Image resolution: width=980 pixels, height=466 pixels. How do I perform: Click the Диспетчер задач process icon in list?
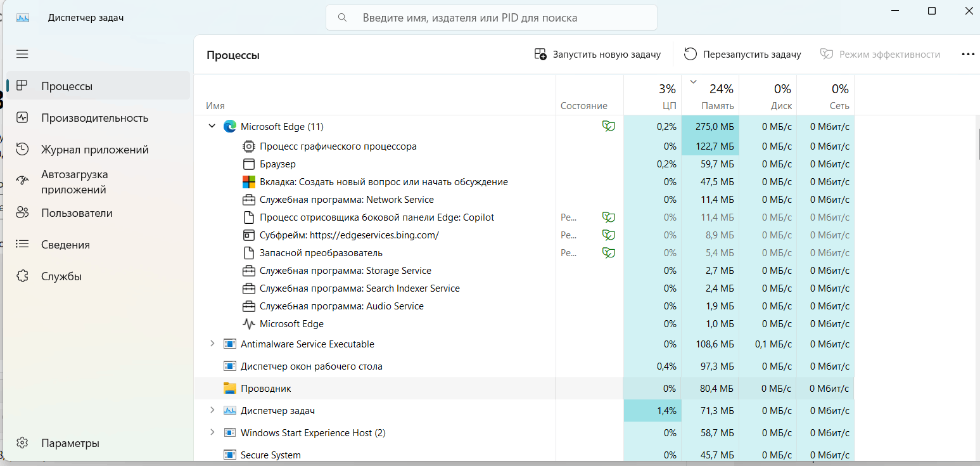coord(229,411)
